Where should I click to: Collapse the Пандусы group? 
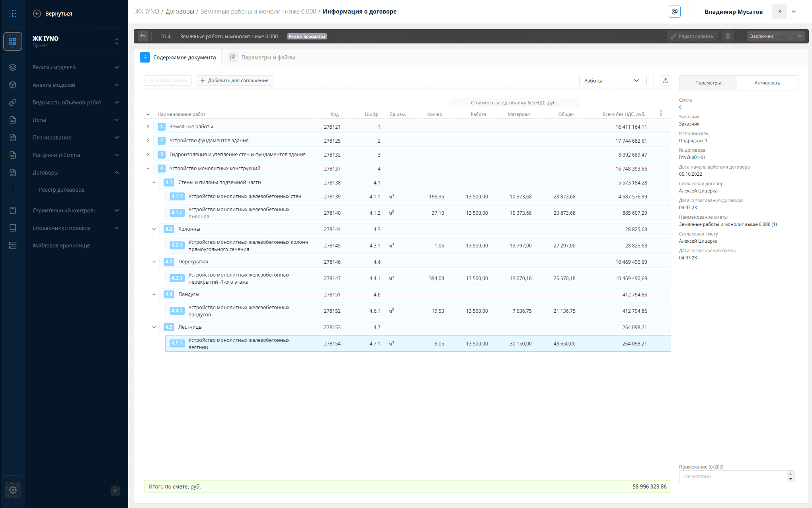(154, 294)
